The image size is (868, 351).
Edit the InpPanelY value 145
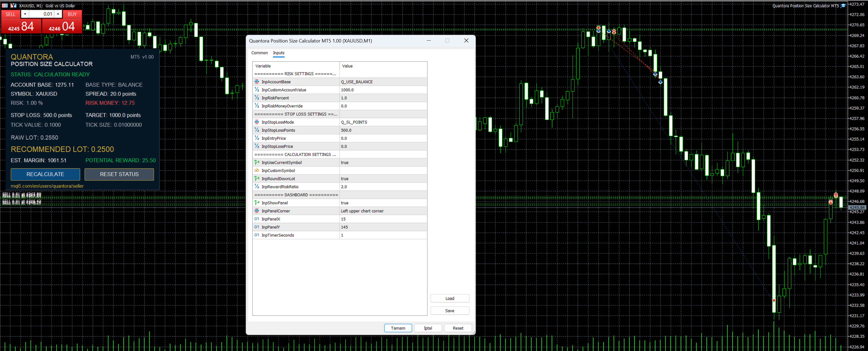pyautogui.click(x=383, y=227)
